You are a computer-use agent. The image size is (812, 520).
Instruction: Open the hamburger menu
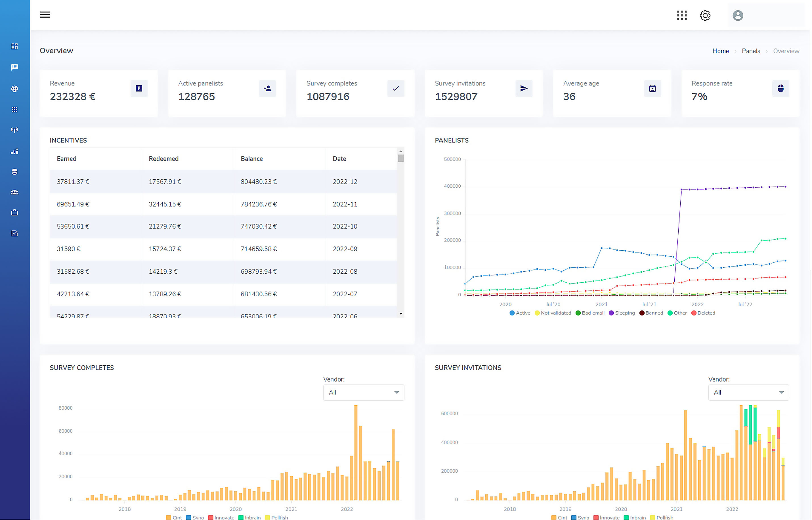point(45,14)
